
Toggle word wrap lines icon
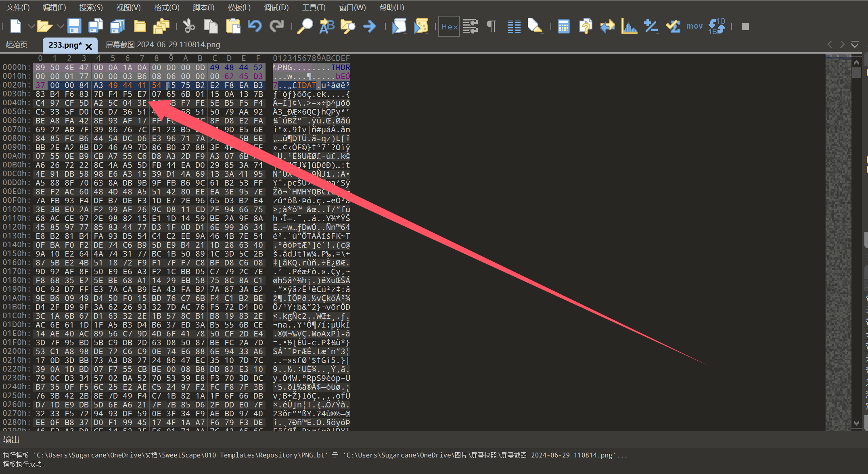pyautogui.click(x=470, y=26)
